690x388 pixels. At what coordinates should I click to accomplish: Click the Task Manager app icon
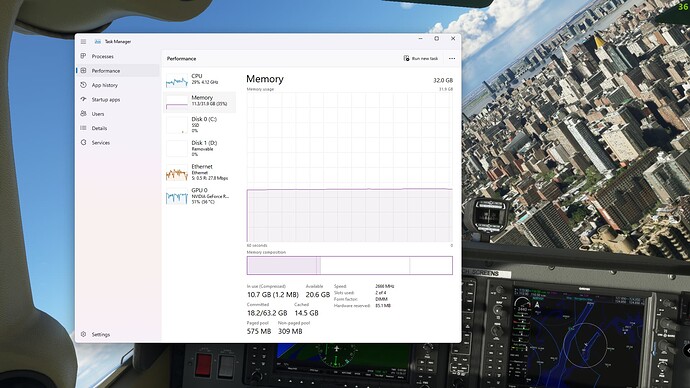point(98,41)
